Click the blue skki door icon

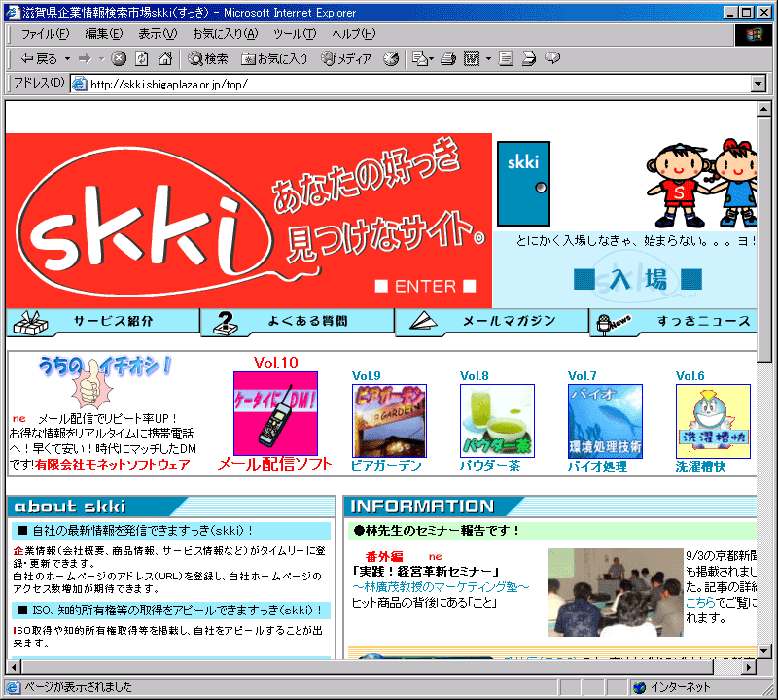click(523, 184)
